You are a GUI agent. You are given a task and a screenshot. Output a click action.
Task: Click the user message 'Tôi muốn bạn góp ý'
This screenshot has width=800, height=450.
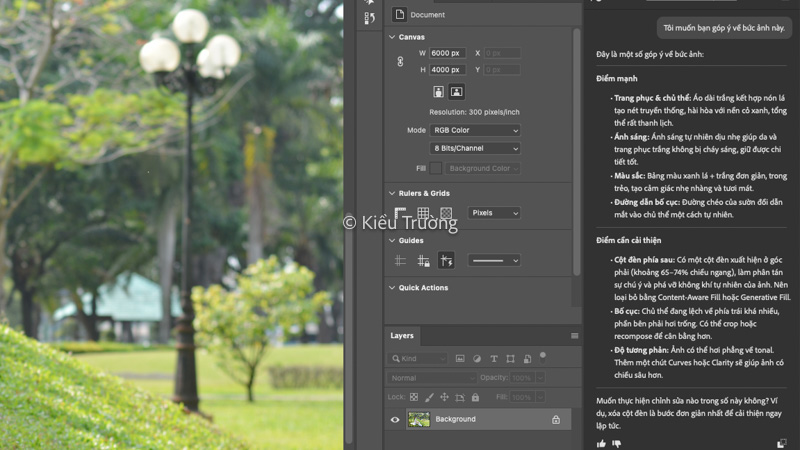point(724,28)
